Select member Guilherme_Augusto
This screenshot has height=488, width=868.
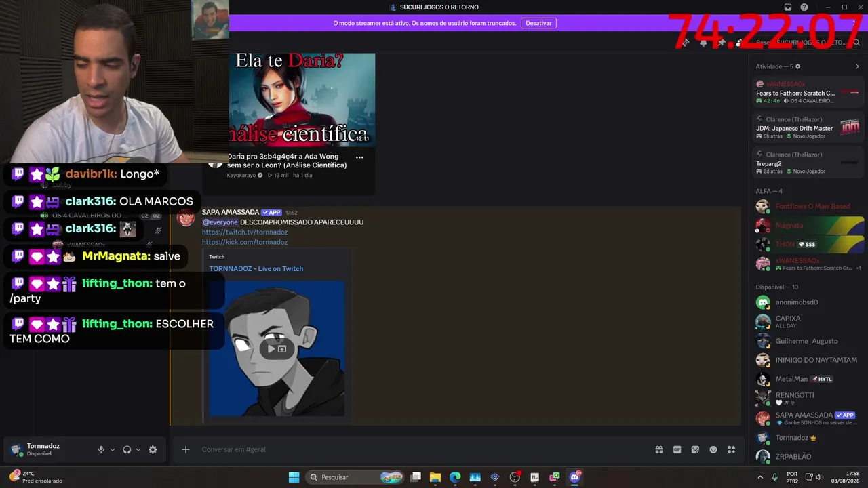pyautogui.click(x=808, y=341)
